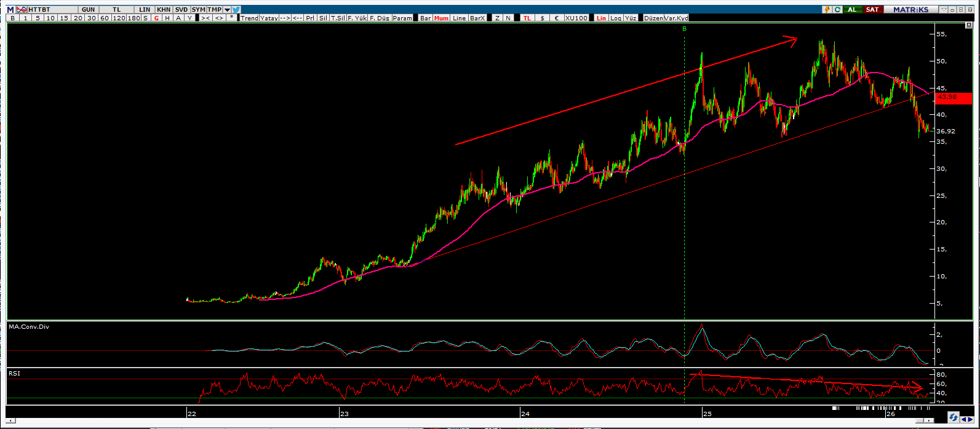This screenshot has width=980, height=429.
Task: Click the Matriks M logo icon
Action: [10, 10]
